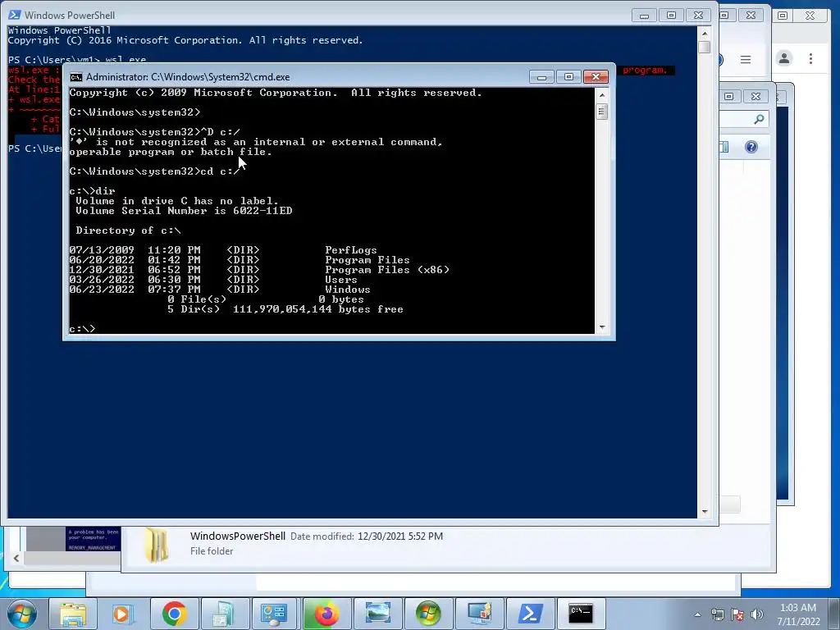Minimize the Windows PowerShell window
This screenshot has height=630, width=840.
click(645, 16)
